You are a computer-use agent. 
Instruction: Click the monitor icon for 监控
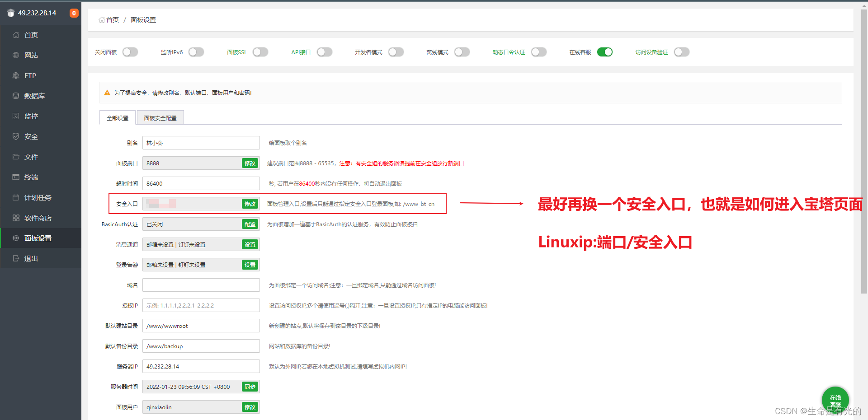(x=16, y=116)
